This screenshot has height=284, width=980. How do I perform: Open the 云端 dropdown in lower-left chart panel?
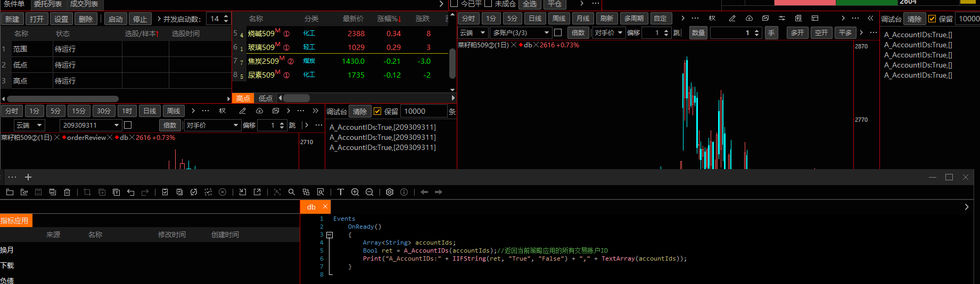(29, 125)
